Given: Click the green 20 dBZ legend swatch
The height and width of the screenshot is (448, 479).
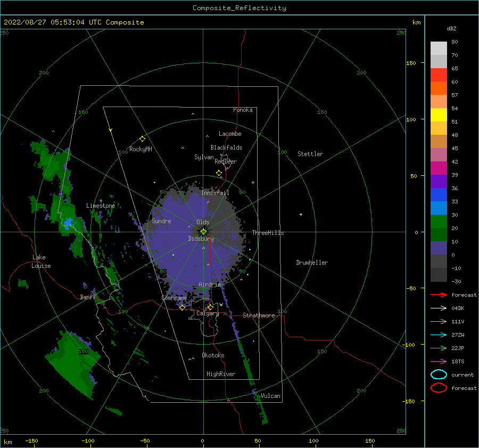Looking at the screenshot, I should 439,221.
